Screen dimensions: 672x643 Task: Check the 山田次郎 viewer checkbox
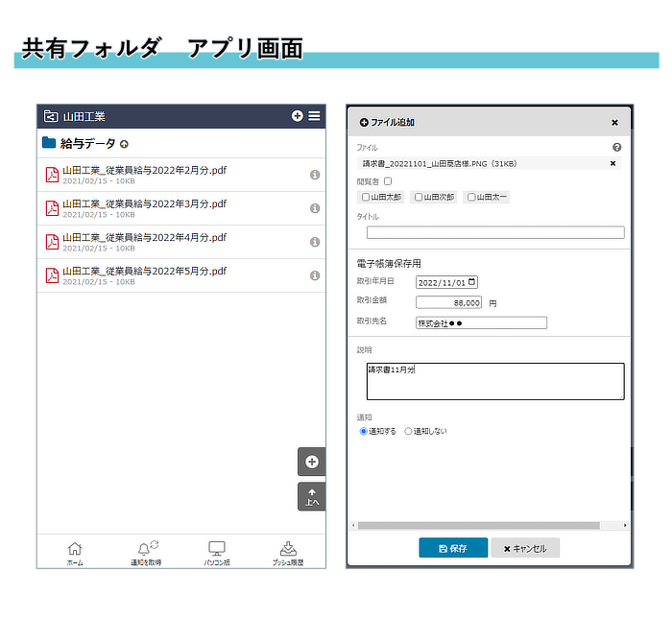419,197
